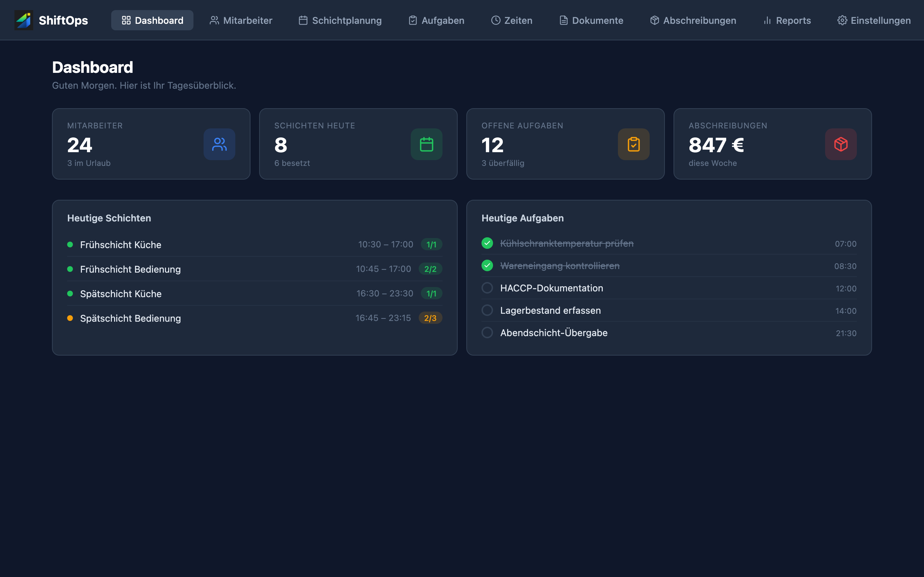Click the document icon next to Dokumente

coord(563,20)
